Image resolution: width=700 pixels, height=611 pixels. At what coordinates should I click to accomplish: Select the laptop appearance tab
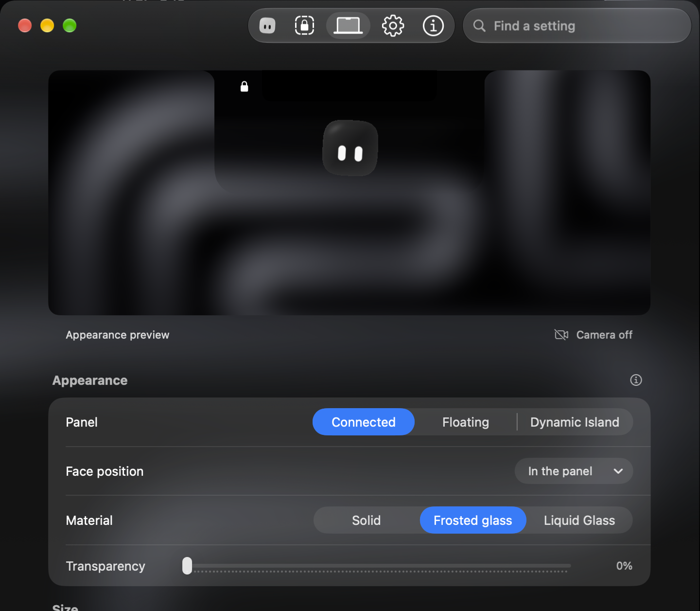point(348,26)
